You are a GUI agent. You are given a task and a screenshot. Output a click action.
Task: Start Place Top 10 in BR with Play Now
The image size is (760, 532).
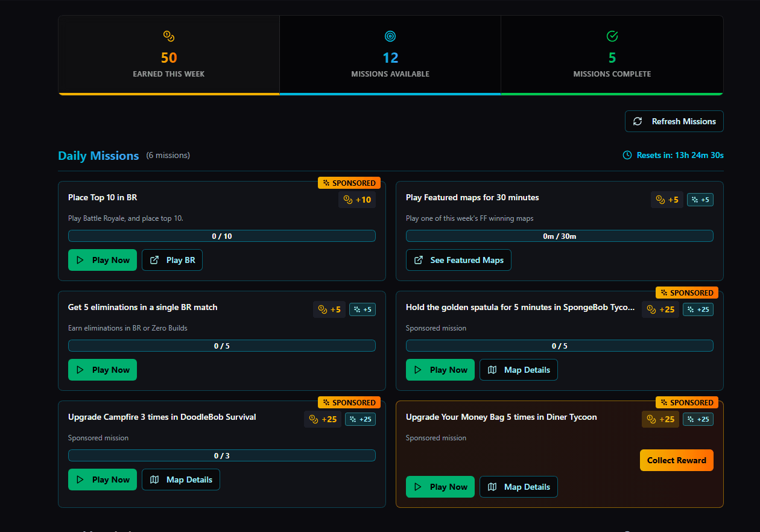(x=103, y=260)
